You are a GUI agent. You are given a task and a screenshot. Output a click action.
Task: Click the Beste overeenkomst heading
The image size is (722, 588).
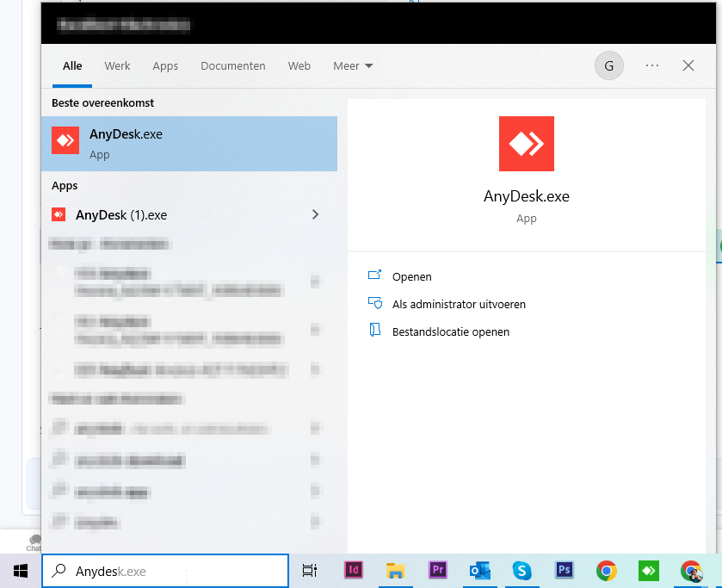(102, 102)
